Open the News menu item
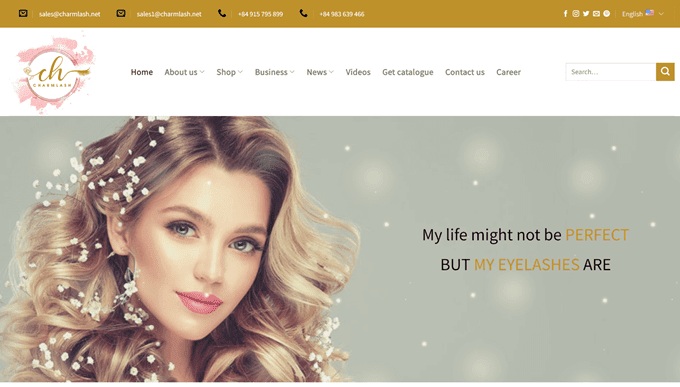Screen dimensions: 680x387 click(x=317, y=72)
